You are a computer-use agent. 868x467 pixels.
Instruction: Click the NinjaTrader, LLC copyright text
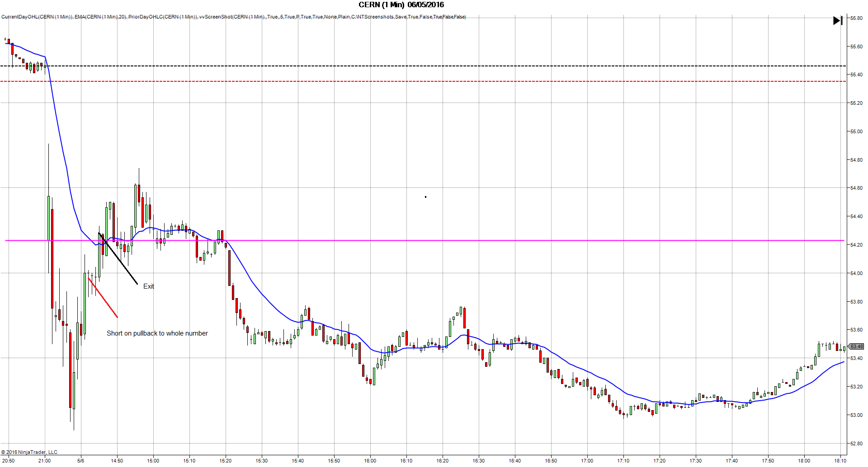(29, 452)
